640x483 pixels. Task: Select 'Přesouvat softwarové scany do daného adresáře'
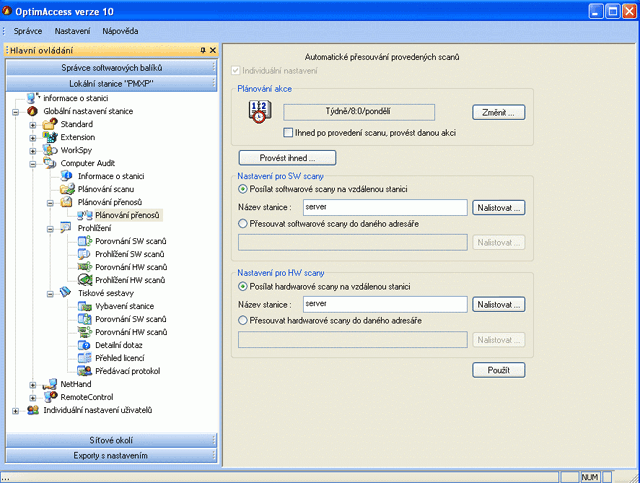pyautogui.click(x=242, y=224)
